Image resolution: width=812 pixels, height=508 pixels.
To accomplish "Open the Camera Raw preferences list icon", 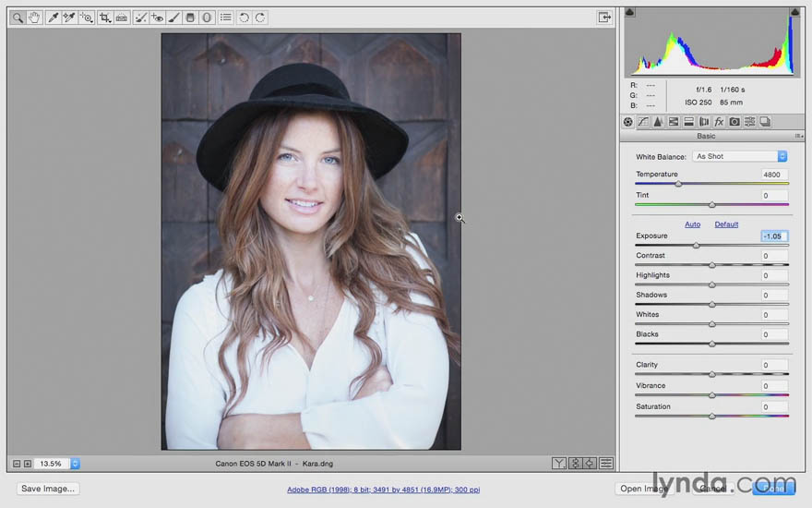I will 226,18.
